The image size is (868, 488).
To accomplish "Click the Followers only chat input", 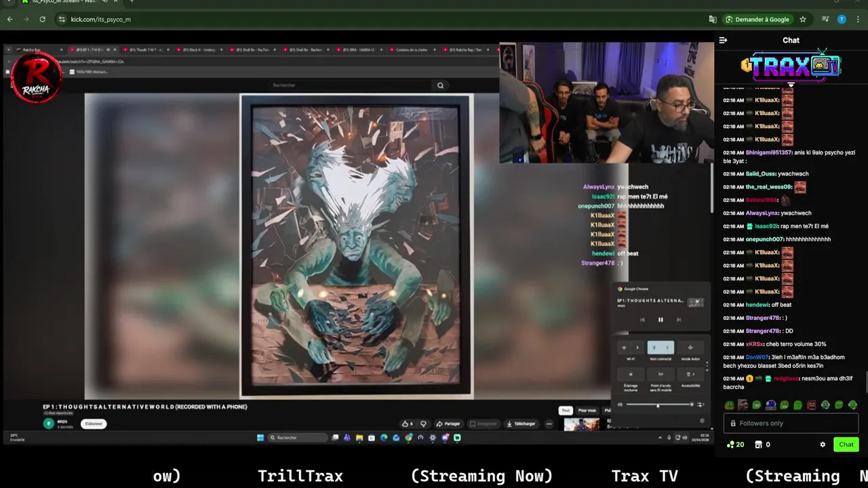I will coord(791,423).
